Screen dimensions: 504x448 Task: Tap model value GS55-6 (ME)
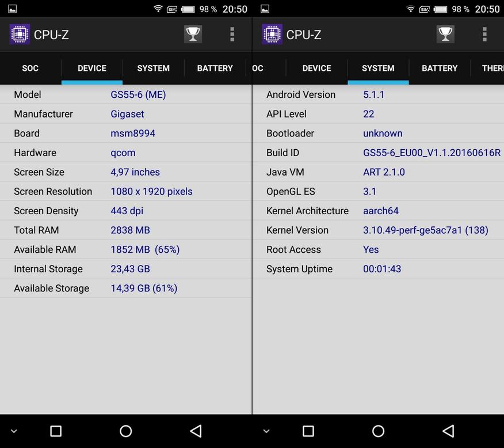point(138,94)
